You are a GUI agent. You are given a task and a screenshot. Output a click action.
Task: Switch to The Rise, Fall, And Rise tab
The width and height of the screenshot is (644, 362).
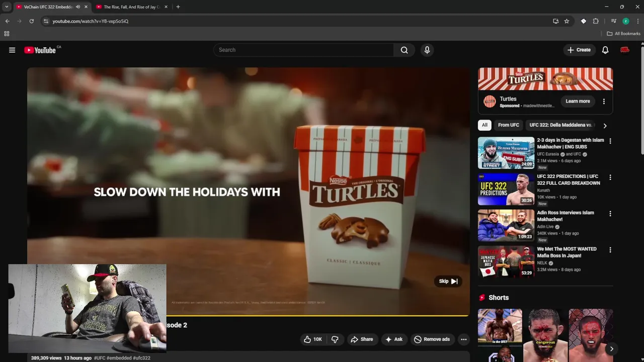pyautogui.click(x=131, y=7)
